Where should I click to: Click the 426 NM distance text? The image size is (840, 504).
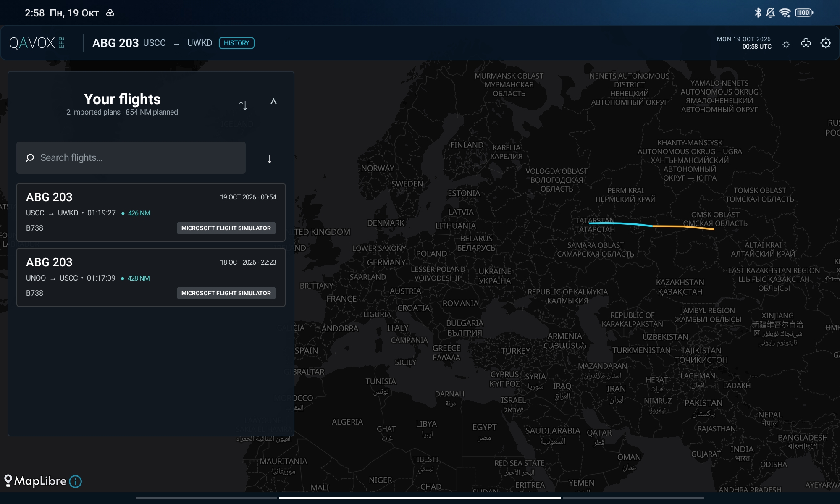[139, 213]
